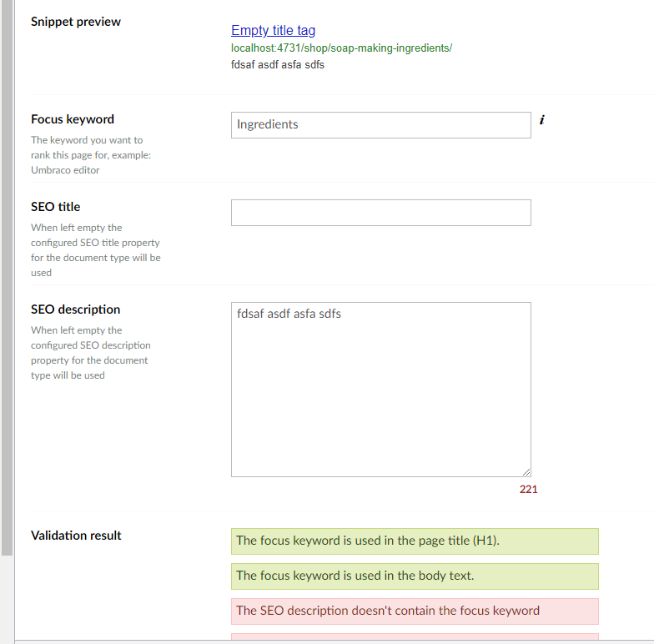Click the "Validation result" label

click(76, 536)
